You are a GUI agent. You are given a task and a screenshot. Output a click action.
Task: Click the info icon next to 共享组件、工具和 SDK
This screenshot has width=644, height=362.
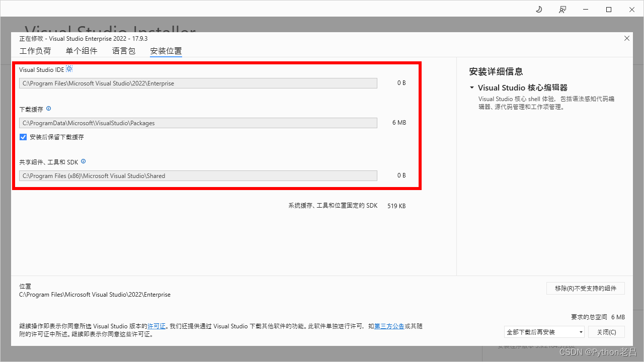pyautogui.click(x=84, y=161)
